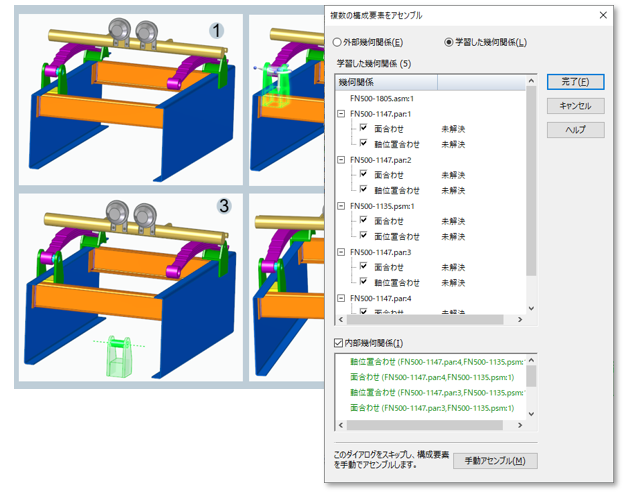623x493 pixels.
Task: Uncheck 軸位置合わせ under FN500-1147.par:2
Action: [x=363, y=189]
